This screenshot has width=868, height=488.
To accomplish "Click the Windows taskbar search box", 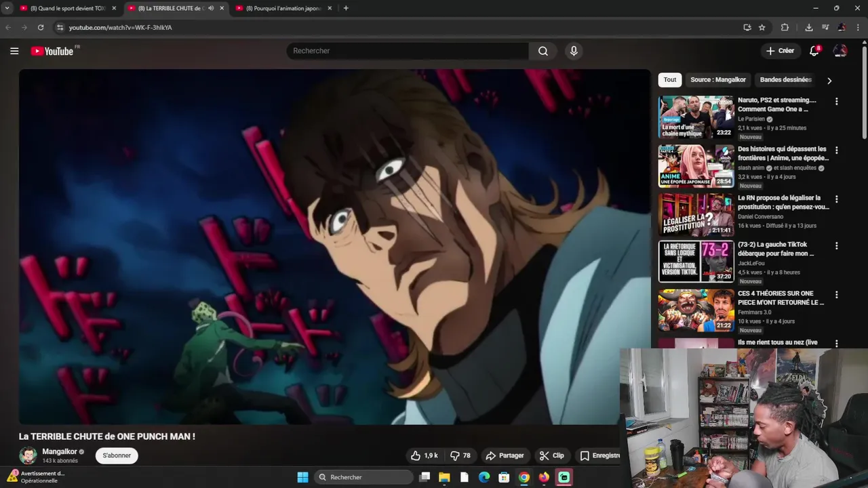I will [x=364, y=477].
